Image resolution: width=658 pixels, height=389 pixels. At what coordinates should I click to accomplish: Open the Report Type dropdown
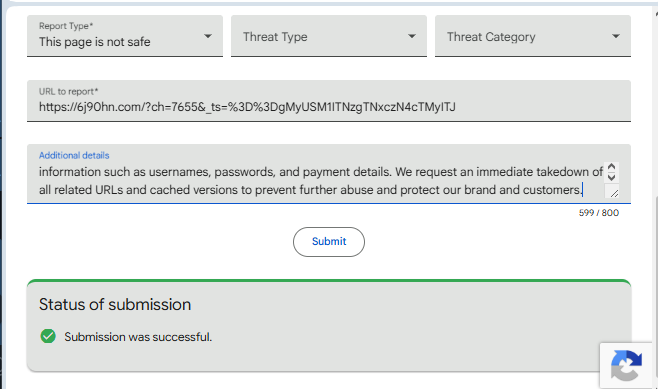pos(125,36)
